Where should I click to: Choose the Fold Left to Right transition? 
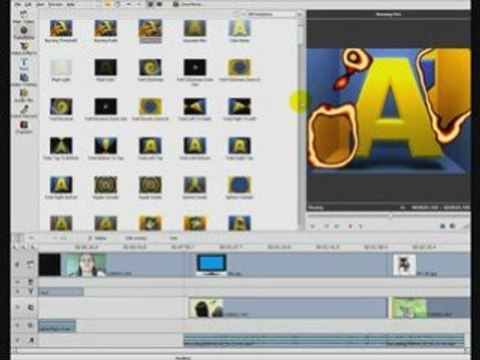coord(195,106)
